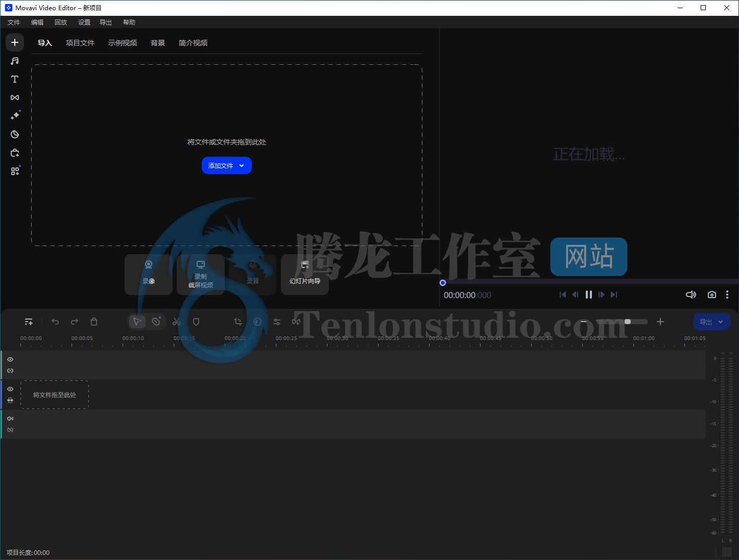Open the Import (plus) sidebar panel
This screenshot has width=739, height=560.
[15, 42]
